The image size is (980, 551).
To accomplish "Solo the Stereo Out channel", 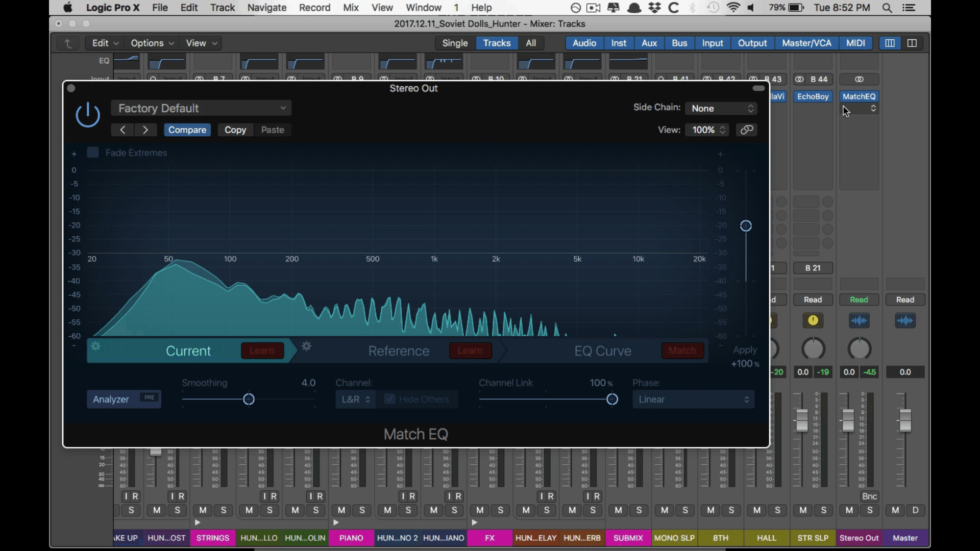I will (870, 510).
